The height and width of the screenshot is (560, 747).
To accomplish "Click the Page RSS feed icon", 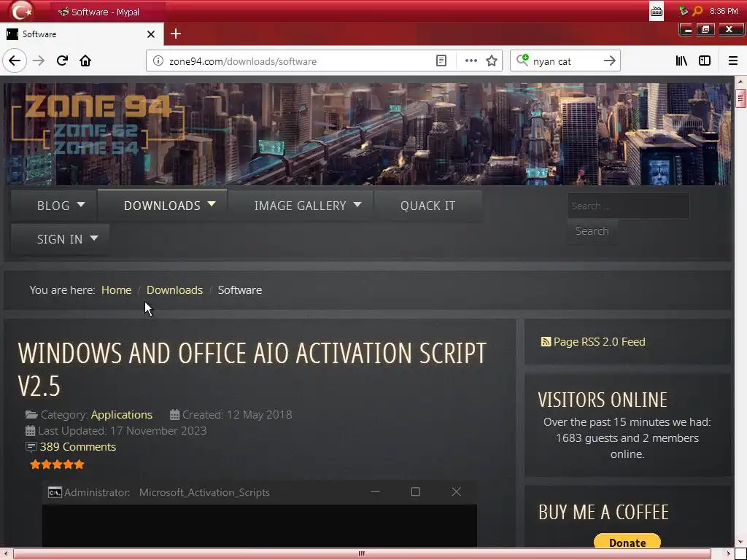I will pos(546,341).
